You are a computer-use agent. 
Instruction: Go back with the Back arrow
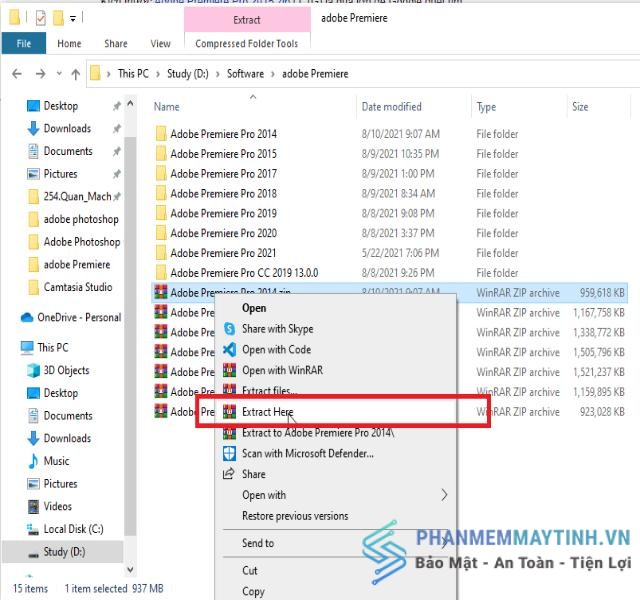coord(17,74)
